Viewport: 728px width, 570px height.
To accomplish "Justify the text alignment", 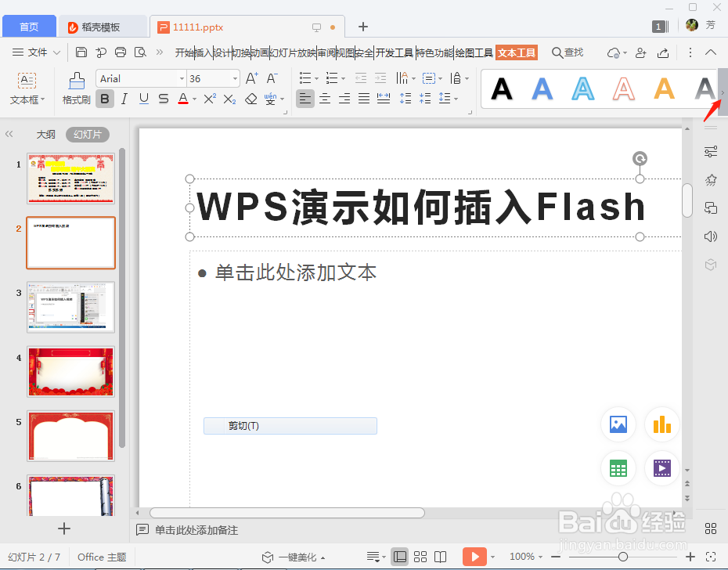I will pos(364,99).
